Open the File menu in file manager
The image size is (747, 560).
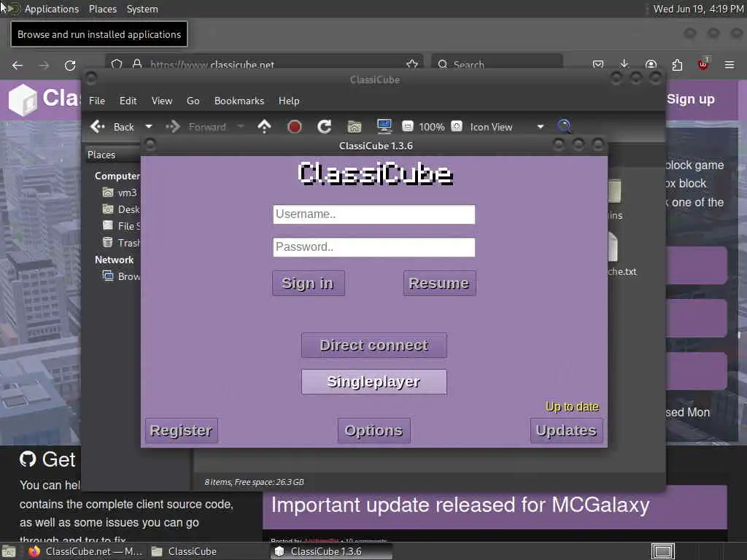[97, 101]
